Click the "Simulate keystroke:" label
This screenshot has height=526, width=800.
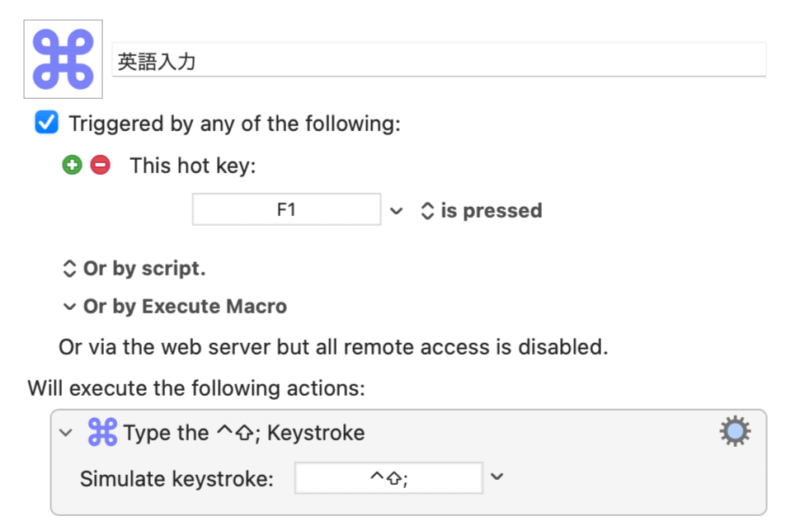pos(177,478)
